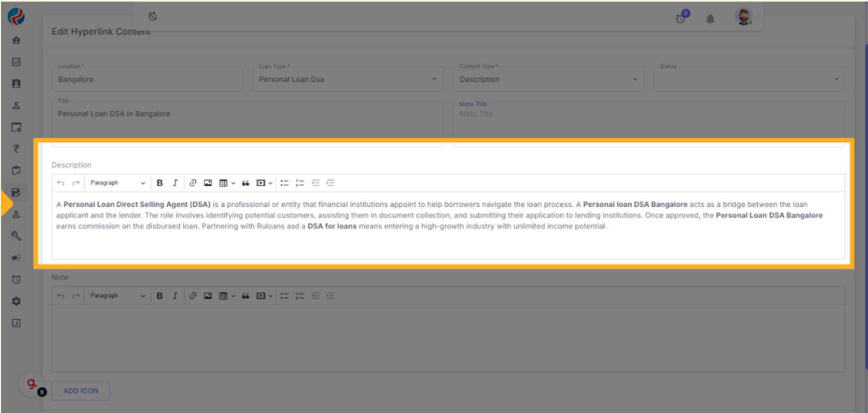Apply italic in the Description editor toolbar
The width and height of the screenshot is (868, 413).
click(x=175, y=183)
